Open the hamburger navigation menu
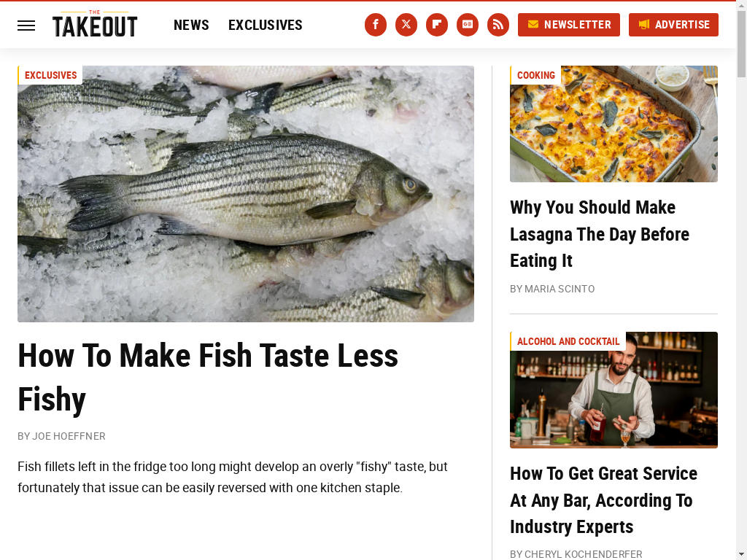This screenshot has width=747, height=560. [x=26, y=26]
